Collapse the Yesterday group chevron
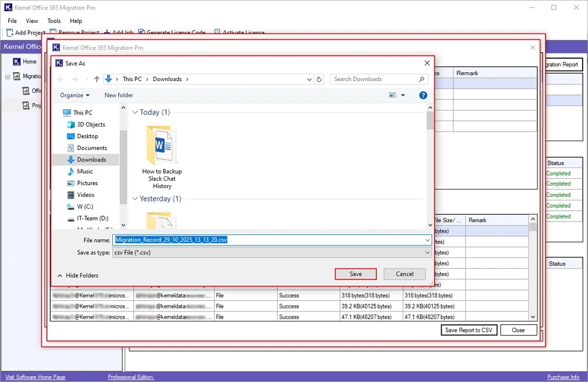This screenshot has height=382, width=588. point(135,199)
